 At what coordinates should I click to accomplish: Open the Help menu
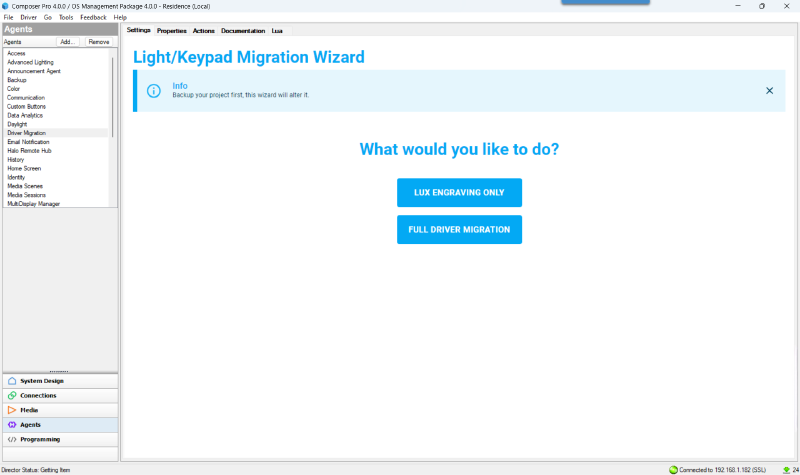120,17
